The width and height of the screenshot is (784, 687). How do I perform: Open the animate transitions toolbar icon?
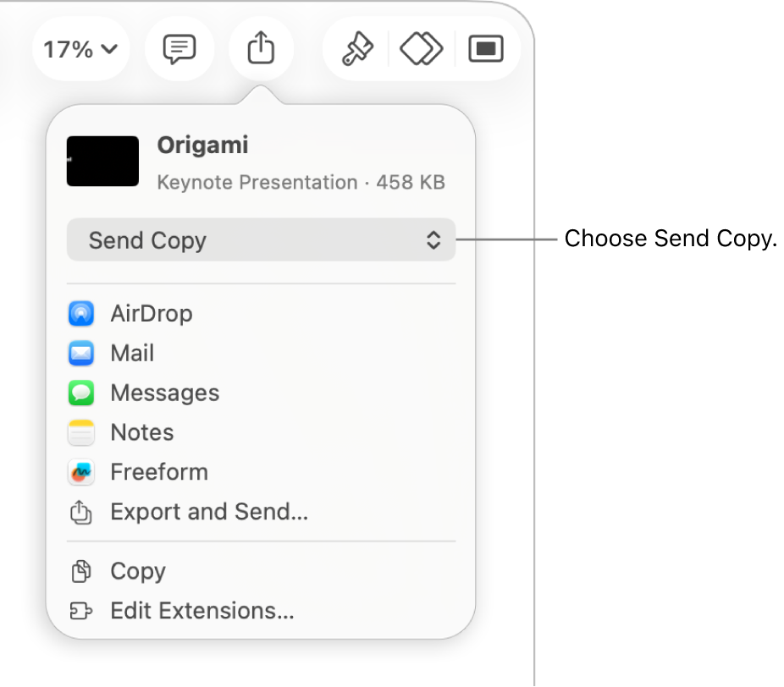pos(421,48)
